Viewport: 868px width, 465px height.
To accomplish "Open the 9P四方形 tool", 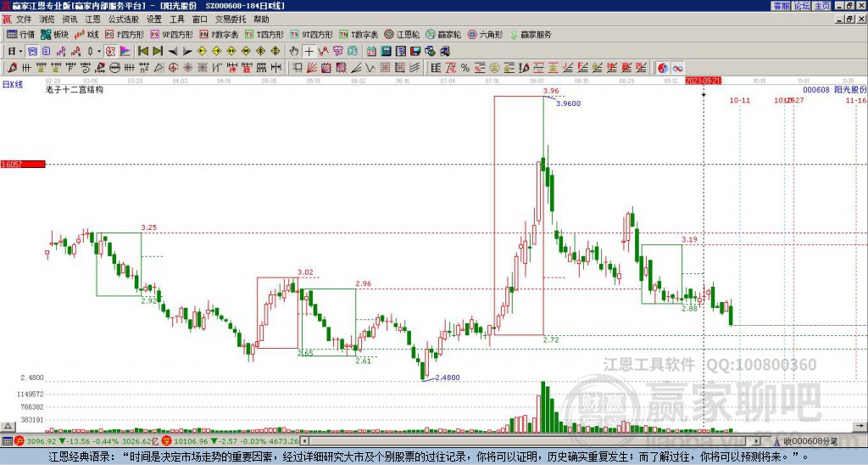I will click(x=171, y=34).
